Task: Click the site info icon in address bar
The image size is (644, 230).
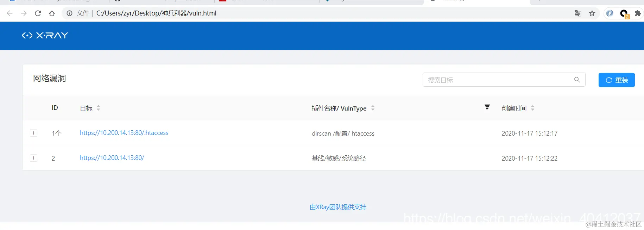Action: click(70, 13)
